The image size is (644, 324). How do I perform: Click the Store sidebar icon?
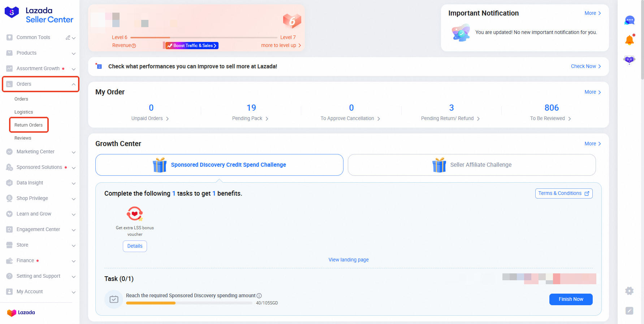[x=9, y=245]
